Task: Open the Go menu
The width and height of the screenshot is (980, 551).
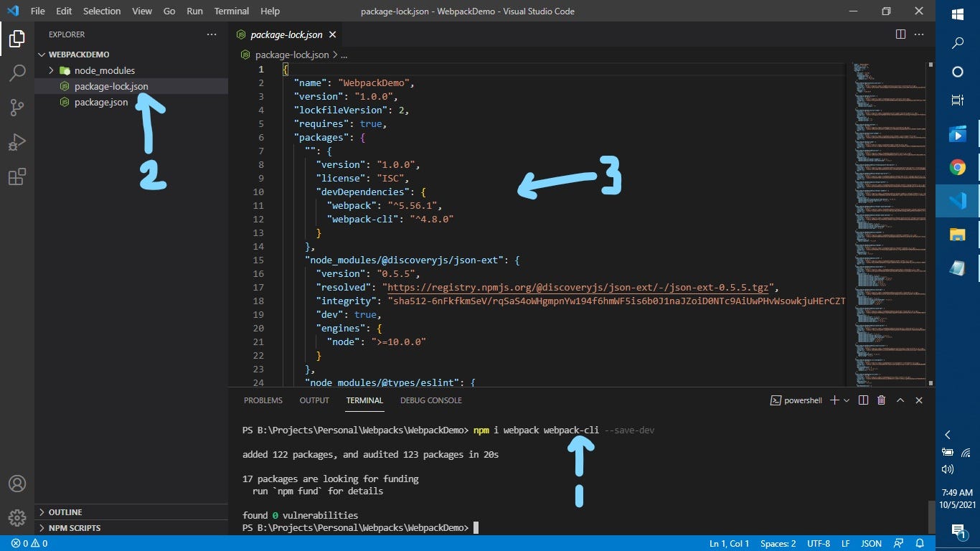Action: [x=169, y=11]
